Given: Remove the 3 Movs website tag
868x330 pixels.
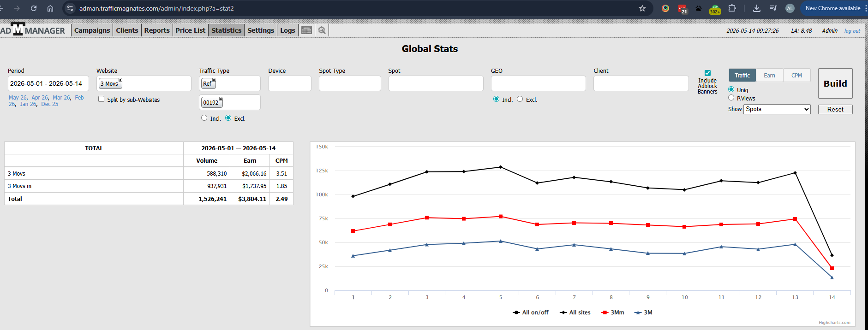Looking at the screenshot, I should click(120, 80).
